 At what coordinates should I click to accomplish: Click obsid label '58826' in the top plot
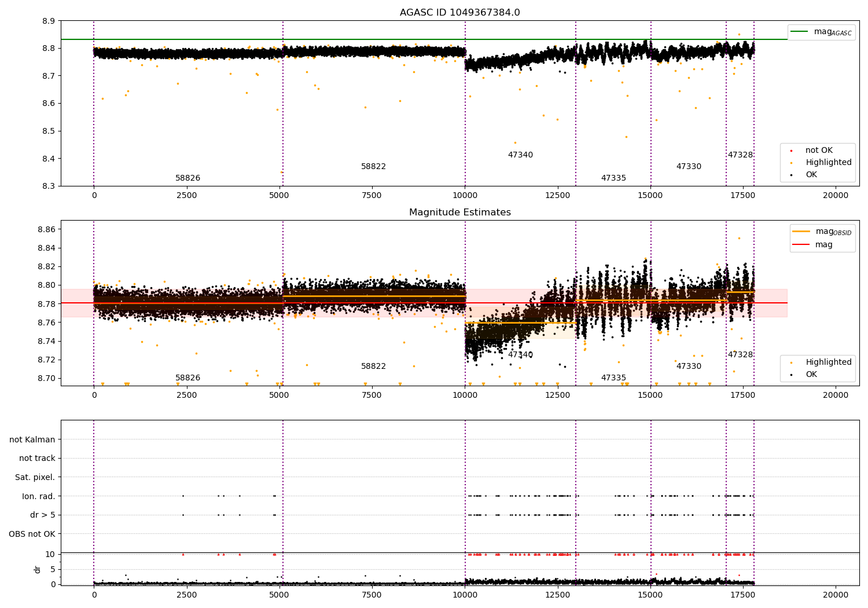pyautogui.click(x=188, y=178)
